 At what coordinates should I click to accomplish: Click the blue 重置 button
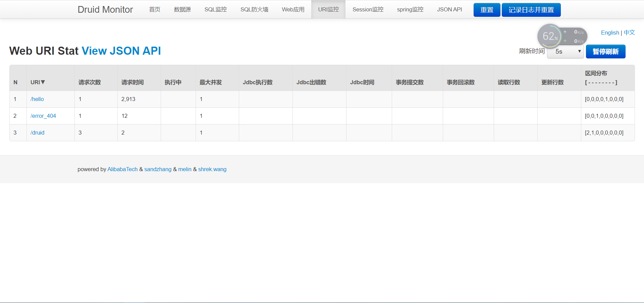tap(487, 10)
